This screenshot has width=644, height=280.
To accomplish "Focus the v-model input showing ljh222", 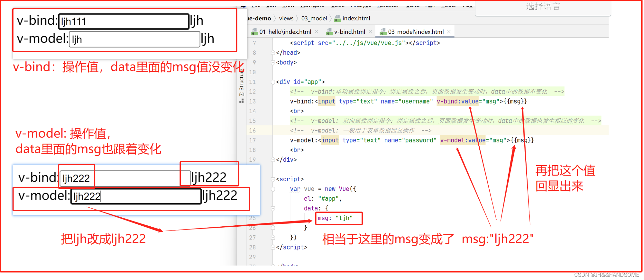I will [136, 196].
